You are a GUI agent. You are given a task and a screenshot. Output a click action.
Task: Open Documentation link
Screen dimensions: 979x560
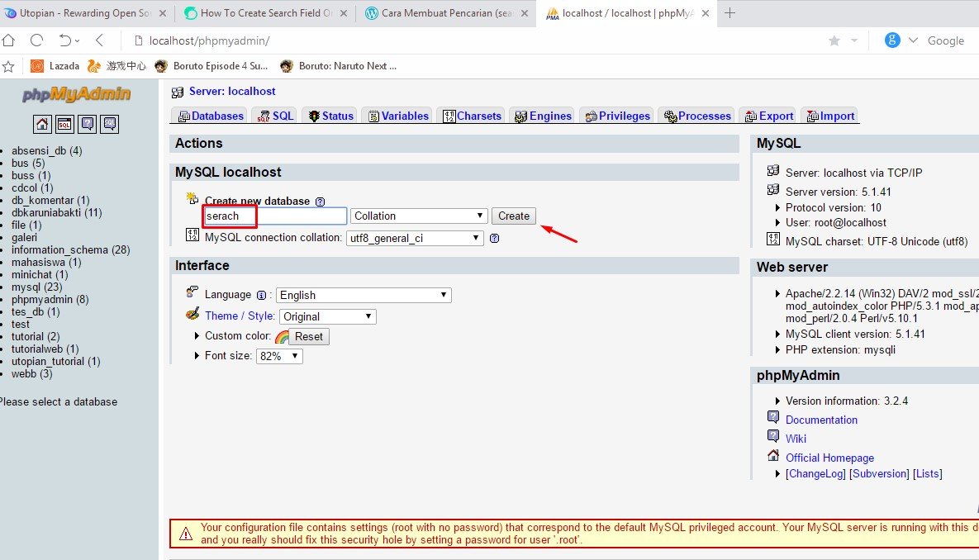tap(821, 420)
